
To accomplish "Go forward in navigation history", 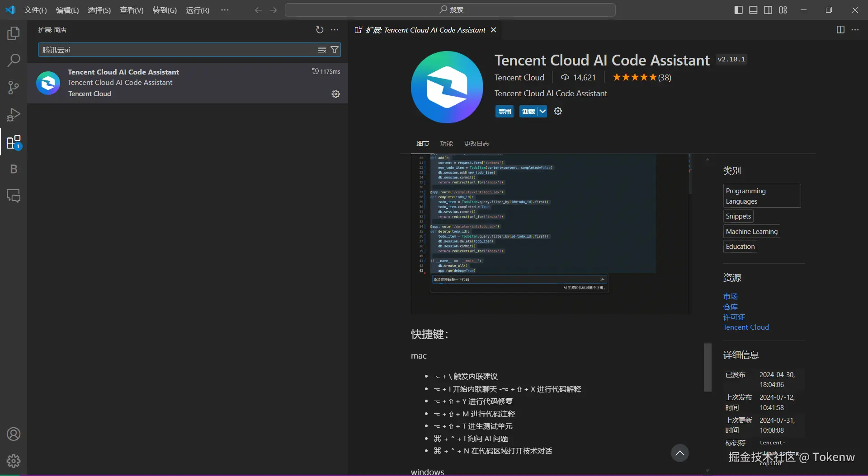I will tap(273, 10).
